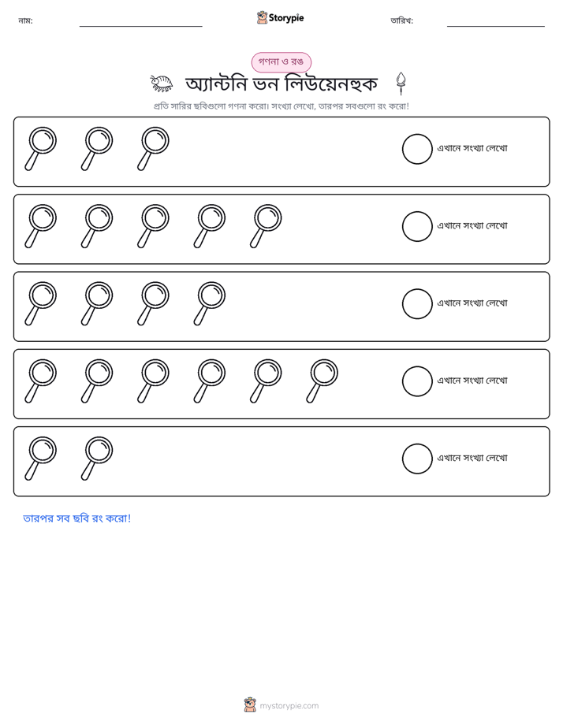Click the second magnifying glass in row five
Screen dimensions: 563x728
[97, 459]
